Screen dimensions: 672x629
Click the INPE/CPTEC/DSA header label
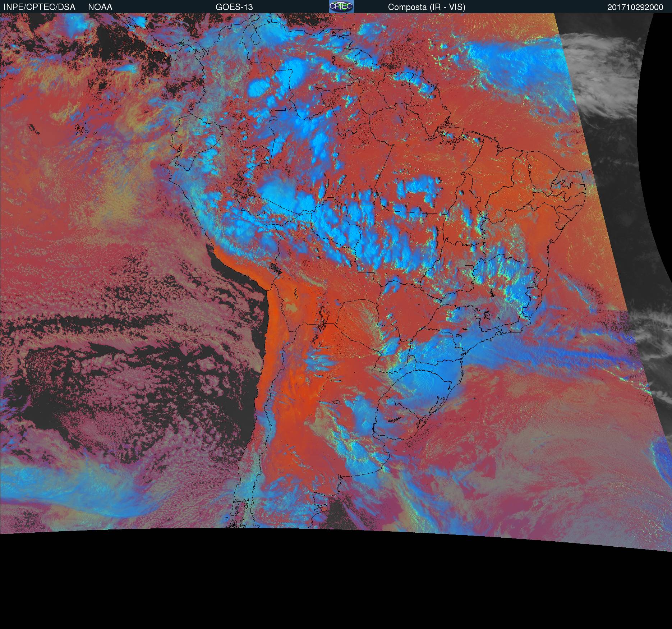tap(40, 7)
